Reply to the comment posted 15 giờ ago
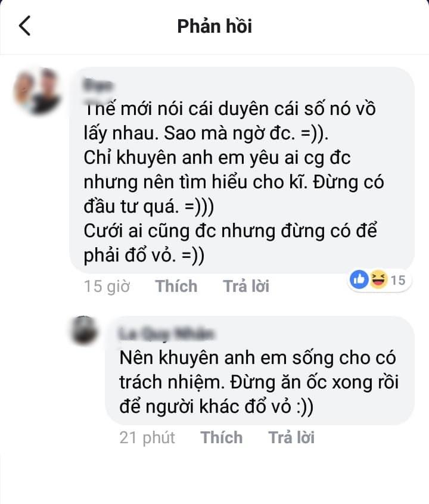The width and height of the screenshot is (429, 504). (246, 286)
